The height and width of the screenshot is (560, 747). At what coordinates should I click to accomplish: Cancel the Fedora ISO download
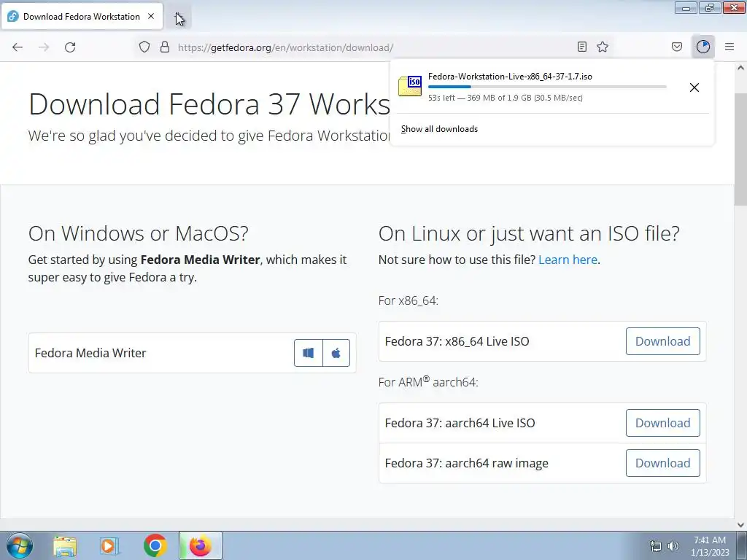tap(694, 87)
